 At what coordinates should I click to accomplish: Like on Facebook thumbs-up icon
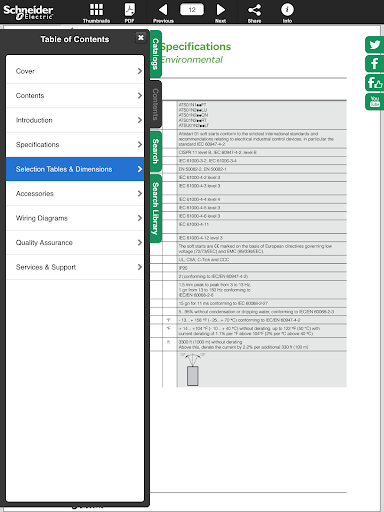(x=375, y=83)
